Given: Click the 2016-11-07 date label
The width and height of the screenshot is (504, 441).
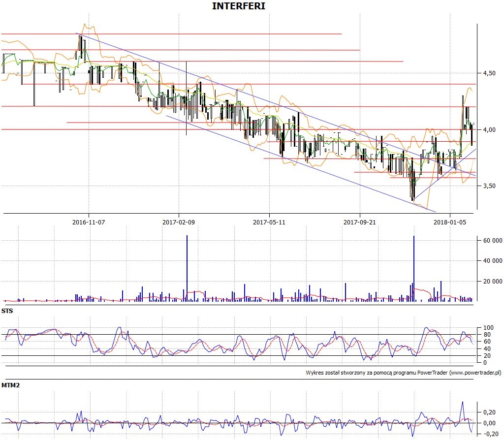Looking at the screenshot, I should [x=89, y=222].
